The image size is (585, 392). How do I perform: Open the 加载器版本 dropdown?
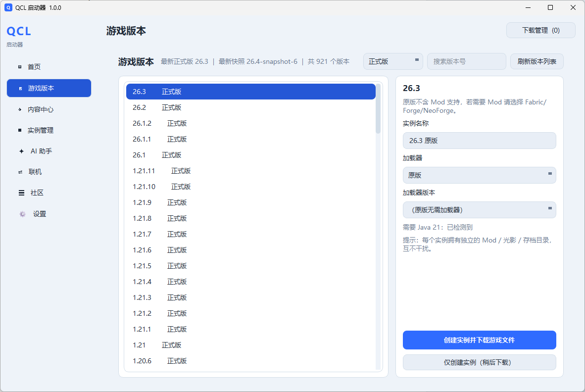480,210
